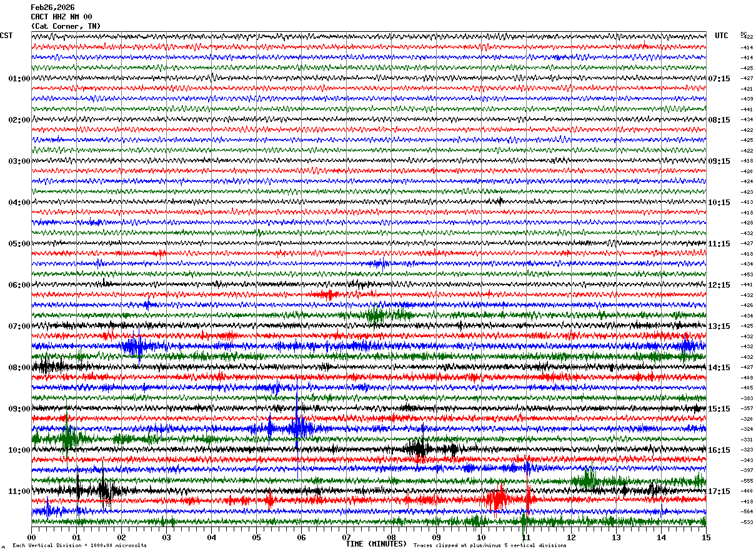Click the DC offset value "-555"
This screenshot has height=554, width=756.
[x=747, y=481]
